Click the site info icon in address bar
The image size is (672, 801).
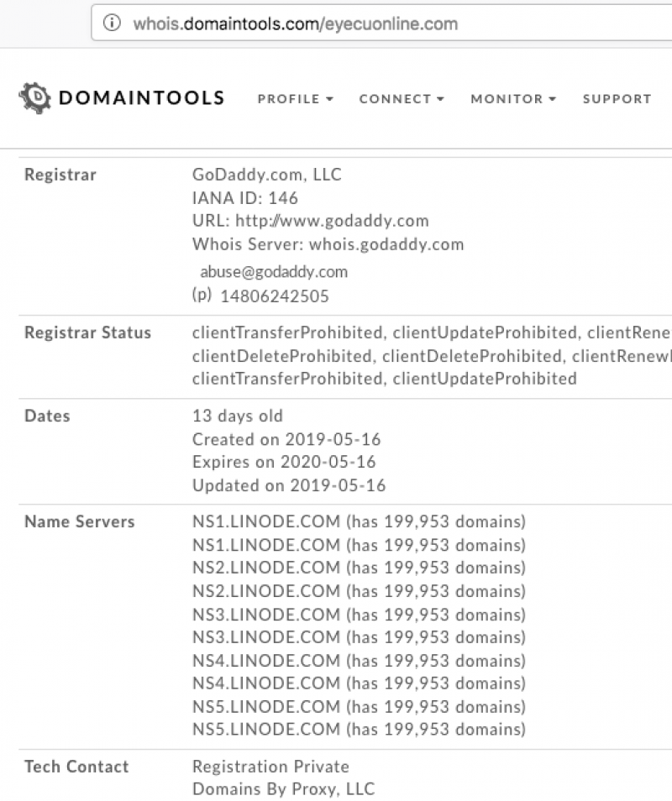point(112,24)
